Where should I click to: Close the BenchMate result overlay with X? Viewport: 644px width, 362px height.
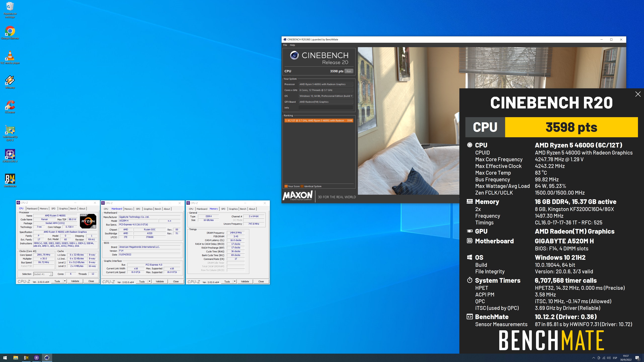point(638,94)
